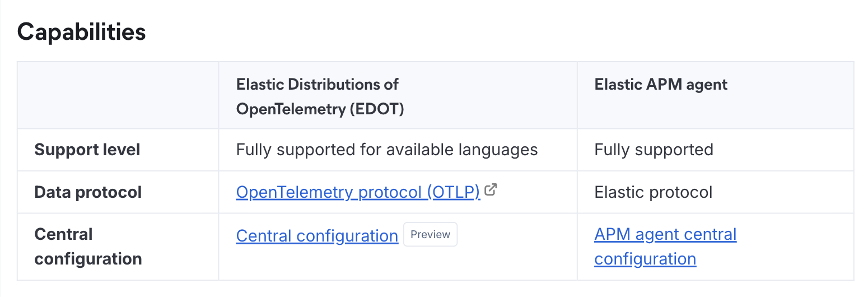Click the Capabilities heading
The height and width of the screenshot is (297, 868).
[x=81, y=32]
